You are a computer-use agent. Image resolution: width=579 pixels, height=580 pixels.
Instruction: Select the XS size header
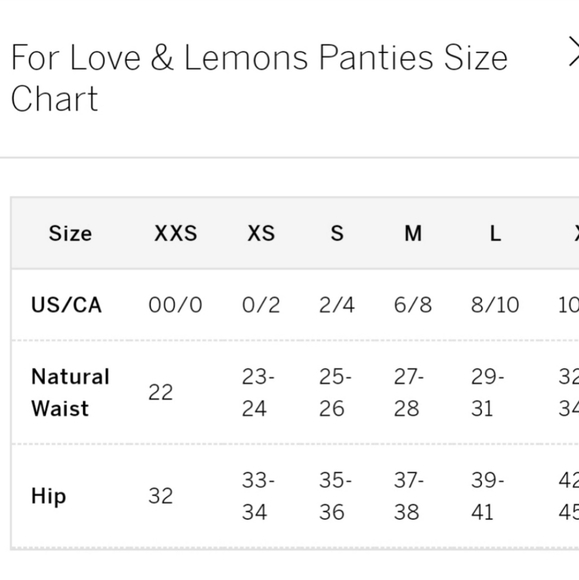(x=261, y=233)
